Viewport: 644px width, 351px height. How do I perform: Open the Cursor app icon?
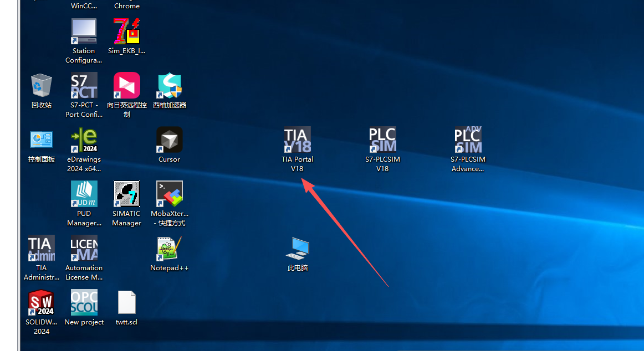(x=169, y=140)
